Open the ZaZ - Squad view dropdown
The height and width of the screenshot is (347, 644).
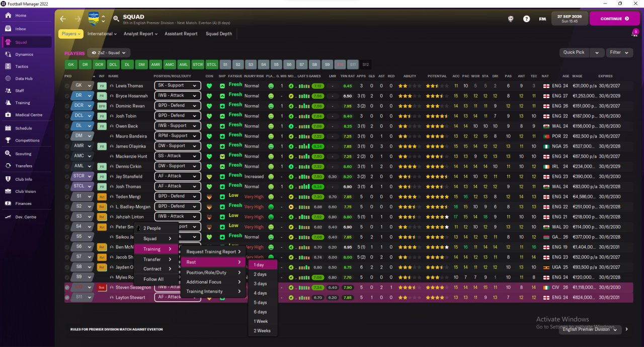(109, 52)
